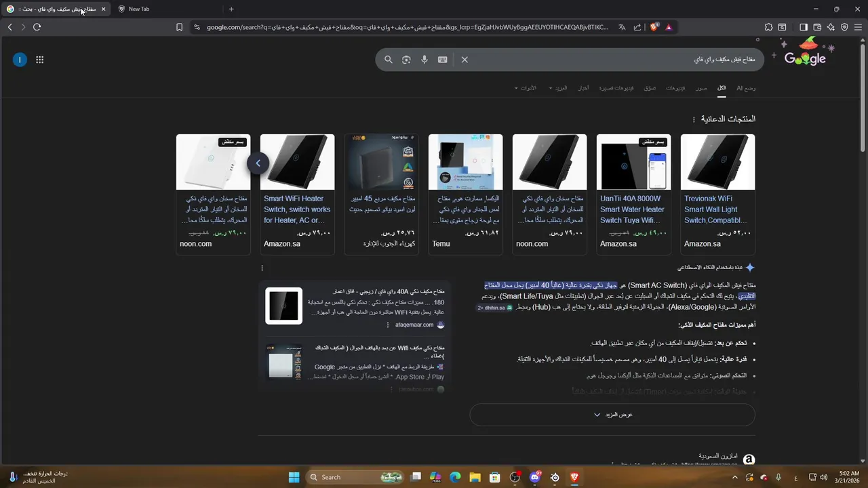Viewport: 868px width, 488px height.
Task: Open the Google account avatar
Action: click(x=20, y=60)
